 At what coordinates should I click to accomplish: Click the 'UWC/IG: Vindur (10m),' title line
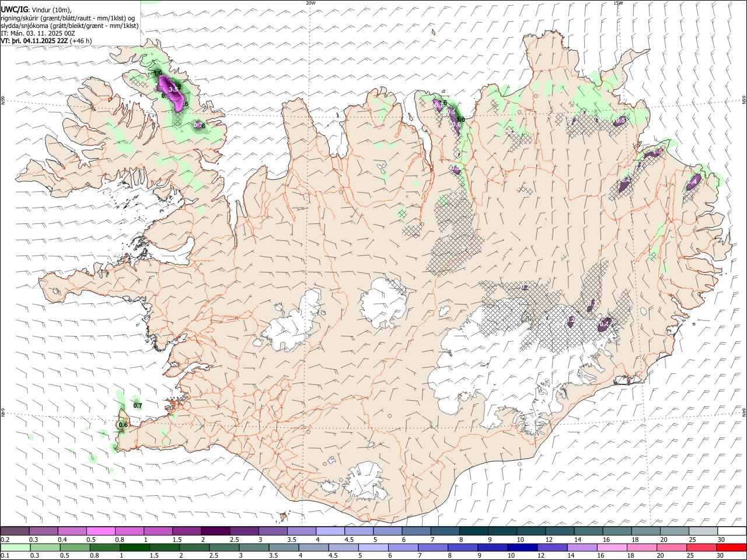pos(36,10)
